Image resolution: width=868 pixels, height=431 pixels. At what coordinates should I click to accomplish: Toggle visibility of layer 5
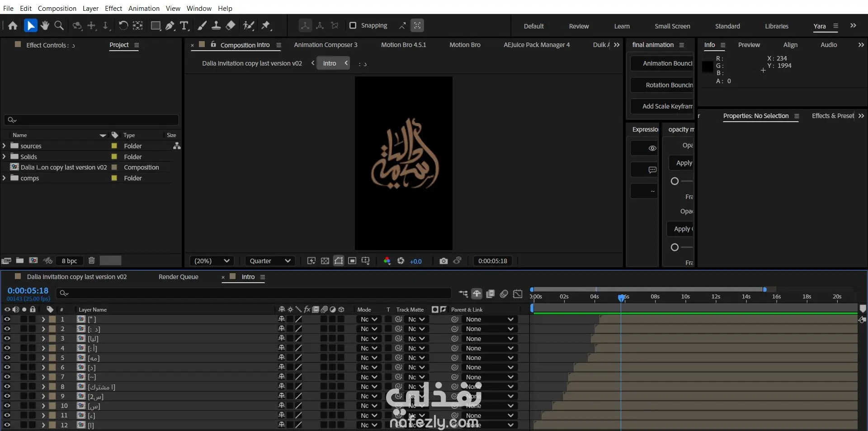(7, 358)
